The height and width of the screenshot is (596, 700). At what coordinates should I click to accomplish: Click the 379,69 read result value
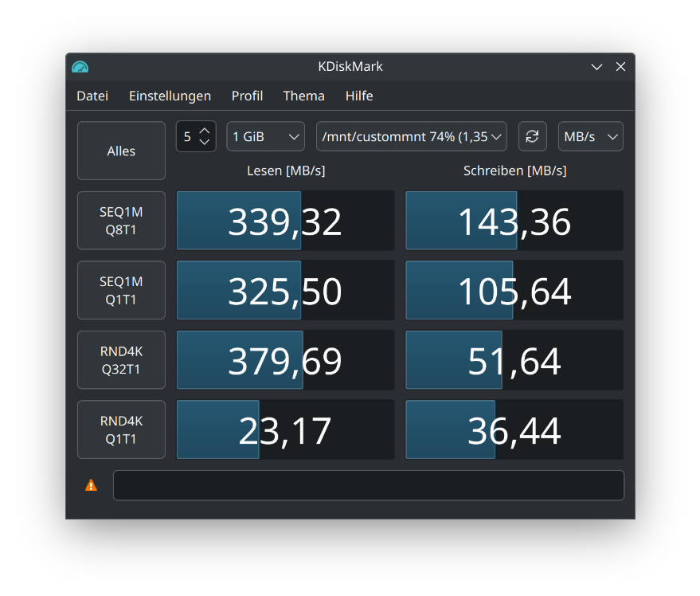click(x=285, y=361)
